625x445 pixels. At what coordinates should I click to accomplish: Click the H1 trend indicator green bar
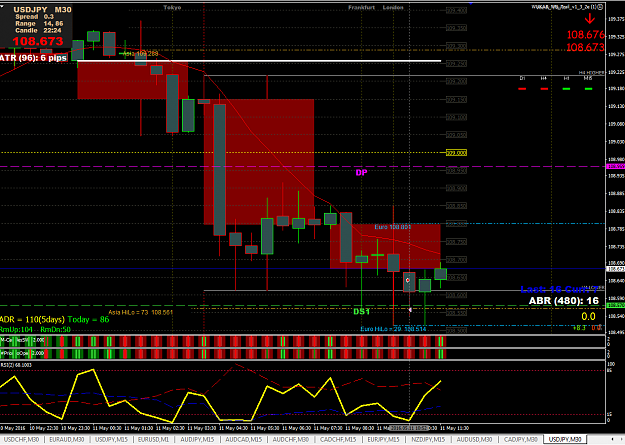(566, 89)
